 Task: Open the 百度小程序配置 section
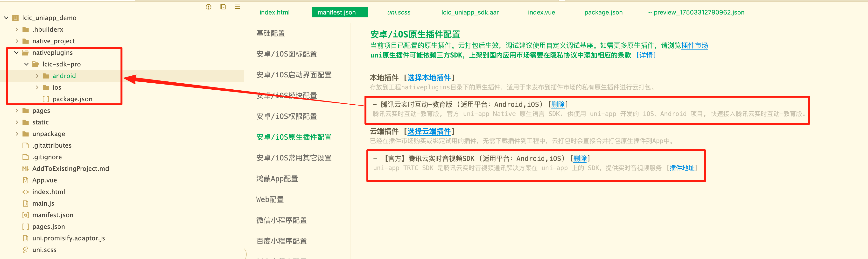[x=281, y=241]
